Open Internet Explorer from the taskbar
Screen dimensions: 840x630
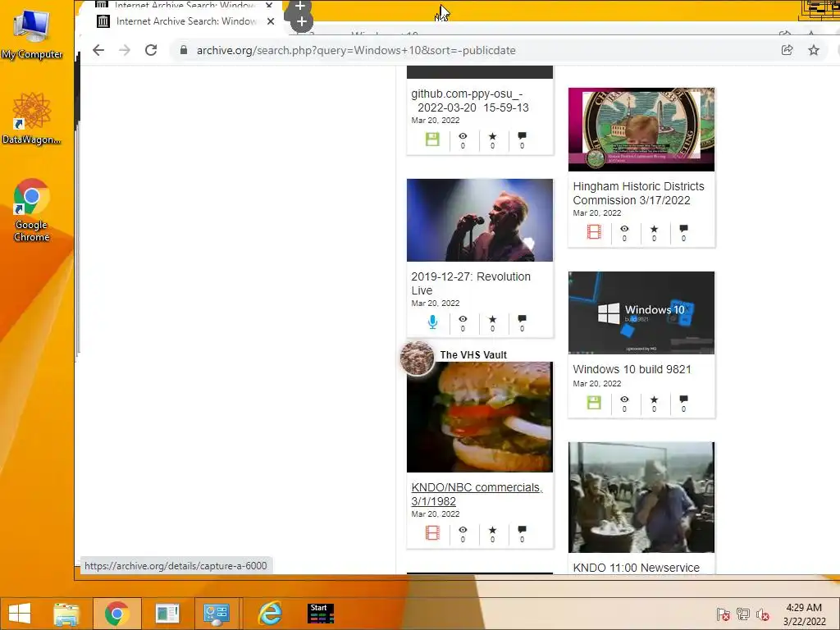point(269,614)
